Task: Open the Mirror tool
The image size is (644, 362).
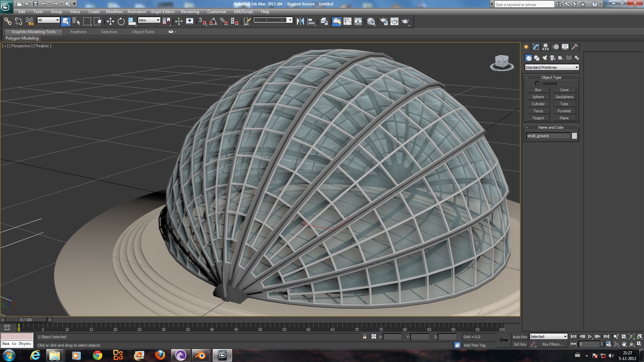Action: [x=301, y=21]
